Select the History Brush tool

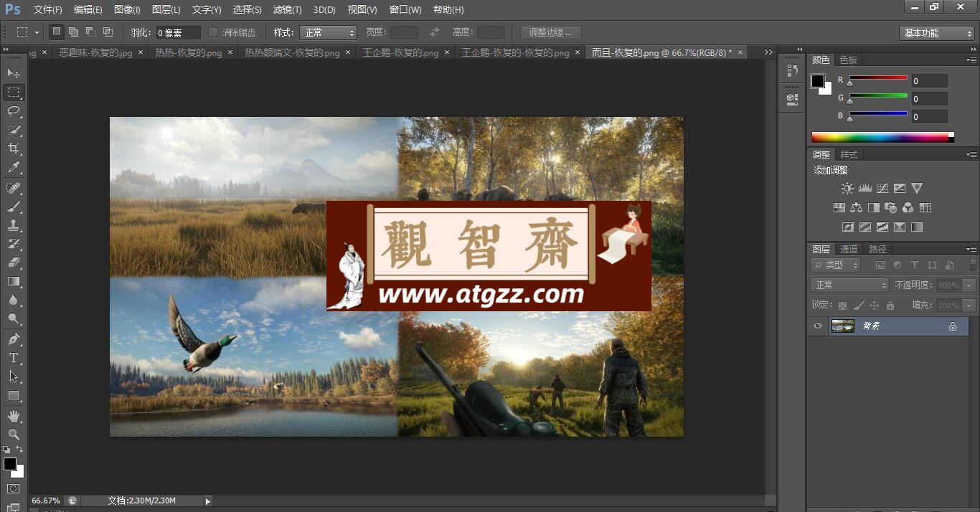[14, 244]
